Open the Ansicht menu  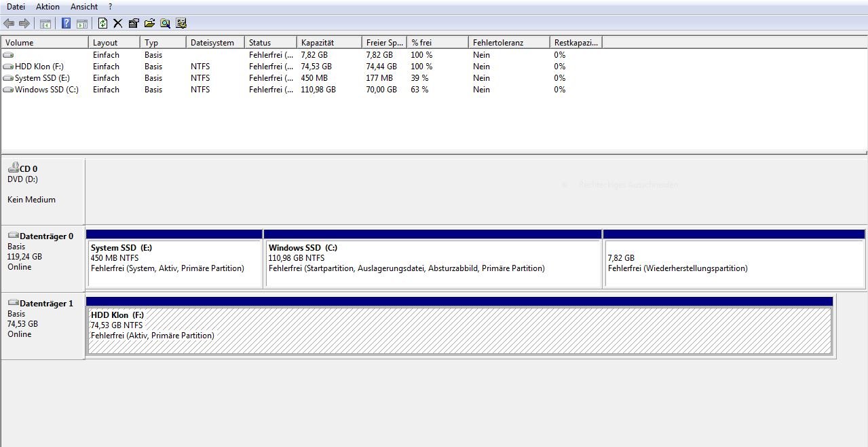(84, 7)
